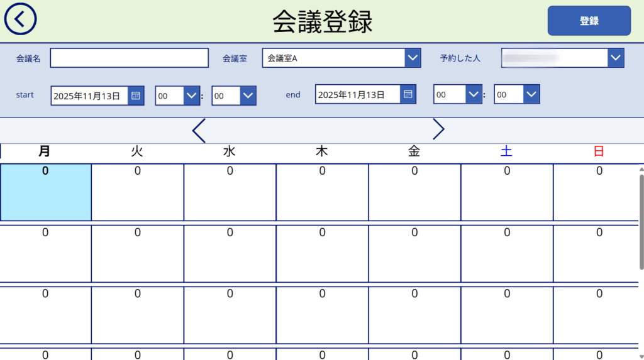Click the back arrow circle icon
Viewport: 644px width, 360px height.
point(20,19)
